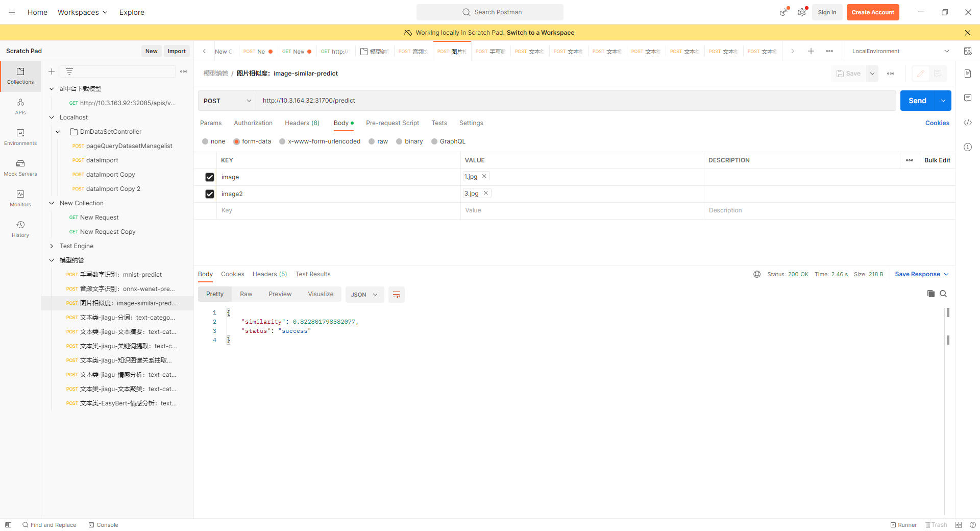This screenshot has height=531, width=980.
Task: Click the plus icon to create collection
Action: coord(52,71)
